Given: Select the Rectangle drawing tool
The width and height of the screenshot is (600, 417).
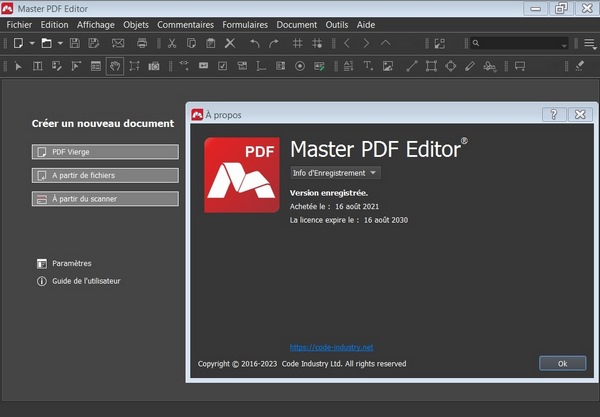Looking at the screenshot, I should (431, 66).
